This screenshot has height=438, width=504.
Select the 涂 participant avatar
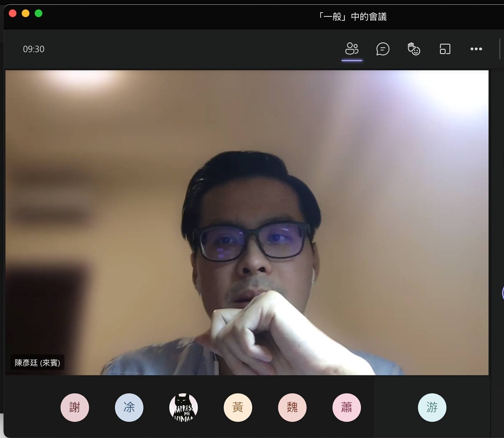coord(129,407)
